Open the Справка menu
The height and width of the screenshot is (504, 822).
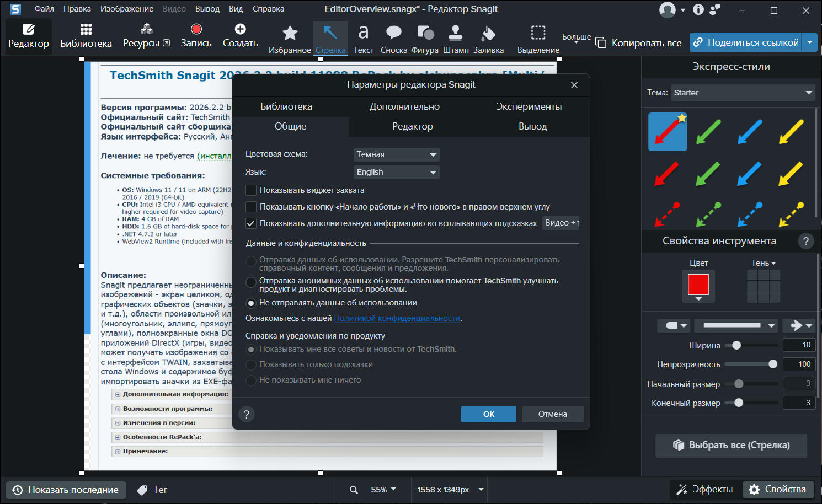(268, 9)
